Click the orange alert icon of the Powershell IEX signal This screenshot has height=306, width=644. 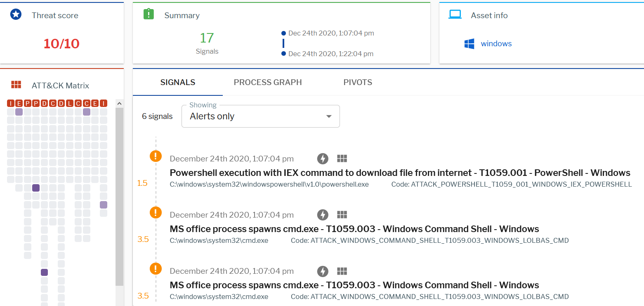click(x=156, y=156)
